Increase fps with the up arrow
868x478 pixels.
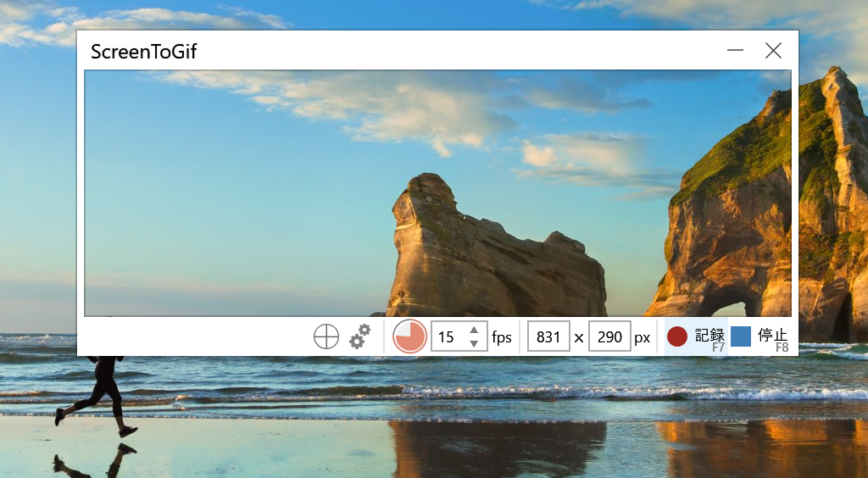[x=474, y=330]
